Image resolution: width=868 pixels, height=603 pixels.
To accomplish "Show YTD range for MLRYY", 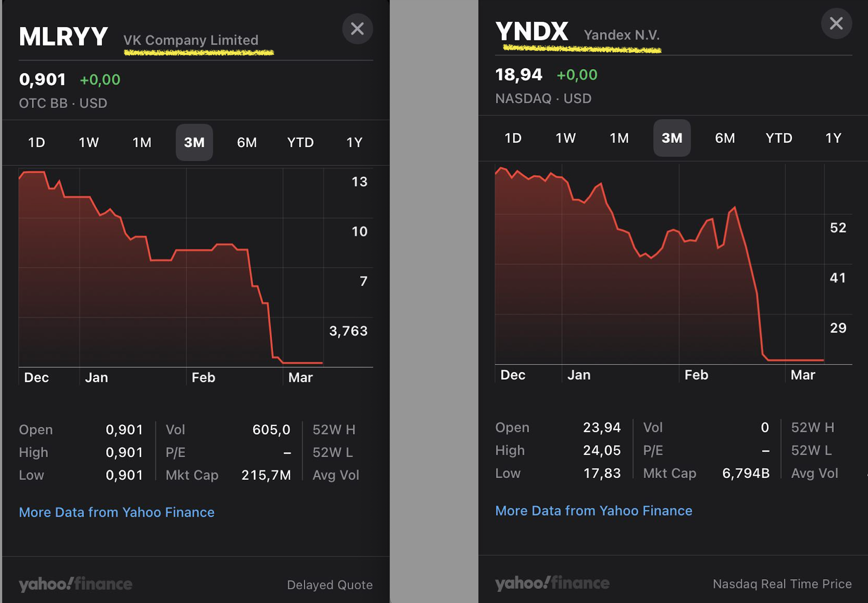I will pos(300,142).
